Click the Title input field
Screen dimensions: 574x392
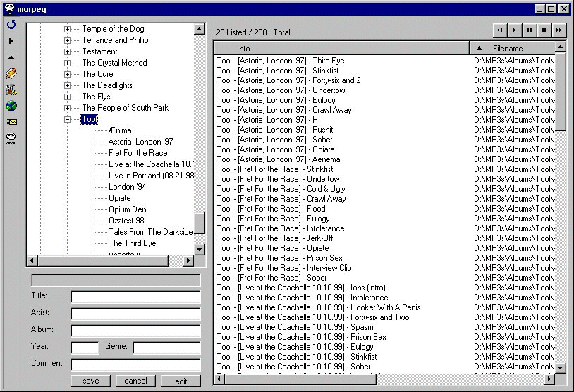click(135, 297)
